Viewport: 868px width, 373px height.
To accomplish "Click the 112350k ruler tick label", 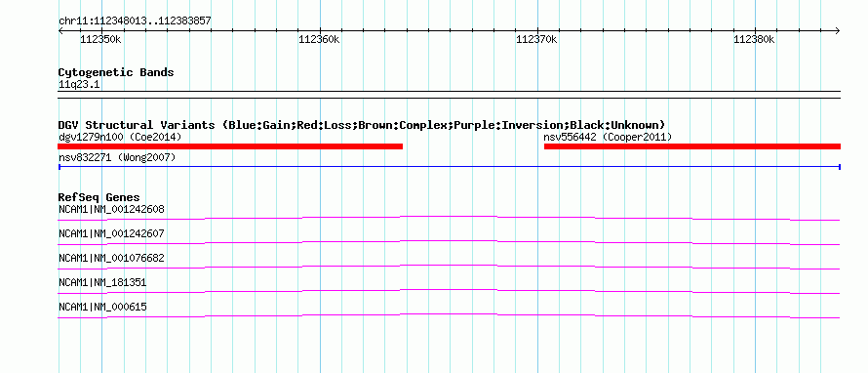I will point(100,39).
